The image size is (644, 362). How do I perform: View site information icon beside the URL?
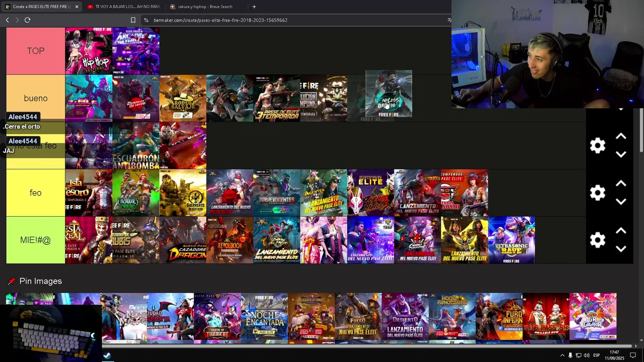[x=146, y=20]
